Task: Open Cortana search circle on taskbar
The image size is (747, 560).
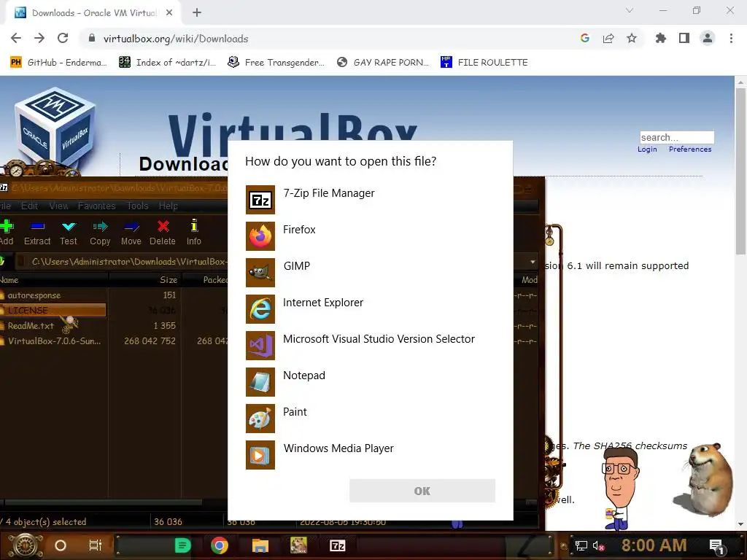Action: tap(61, 545)
